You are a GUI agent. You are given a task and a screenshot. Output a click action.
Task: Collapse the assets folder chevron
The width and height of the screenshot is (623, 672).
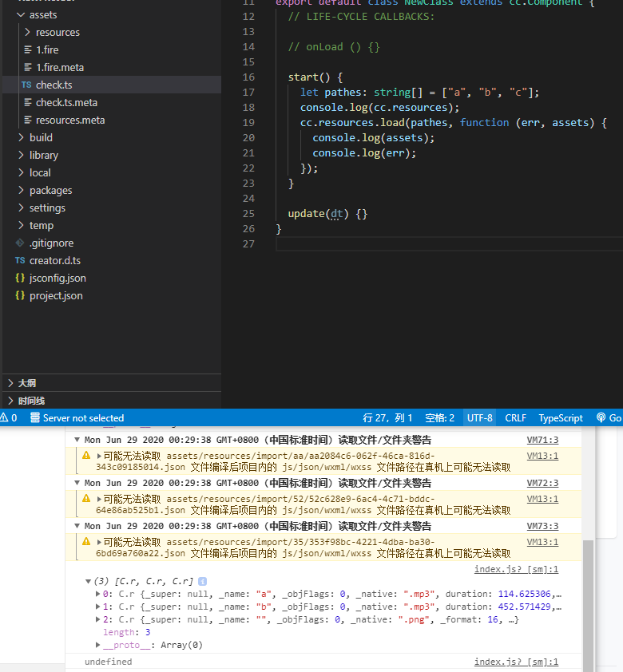(x=21, y=14)
